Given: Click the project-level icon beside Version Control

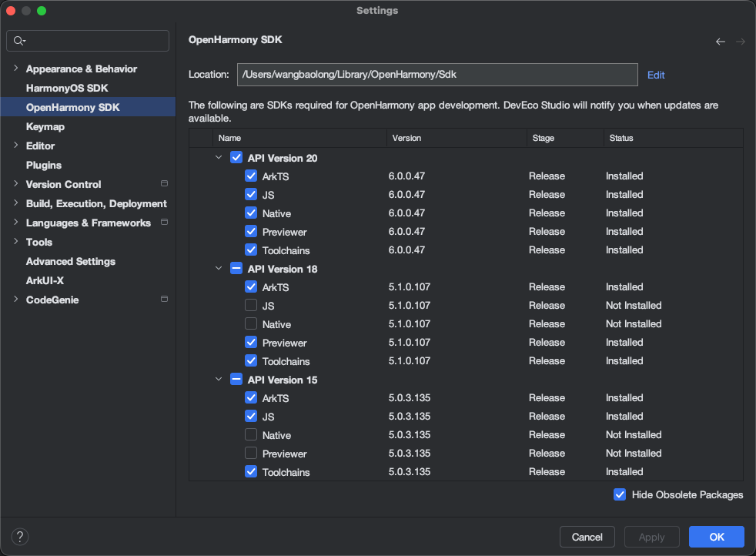Looking at the screenshot, I should [x=164, y=184].
